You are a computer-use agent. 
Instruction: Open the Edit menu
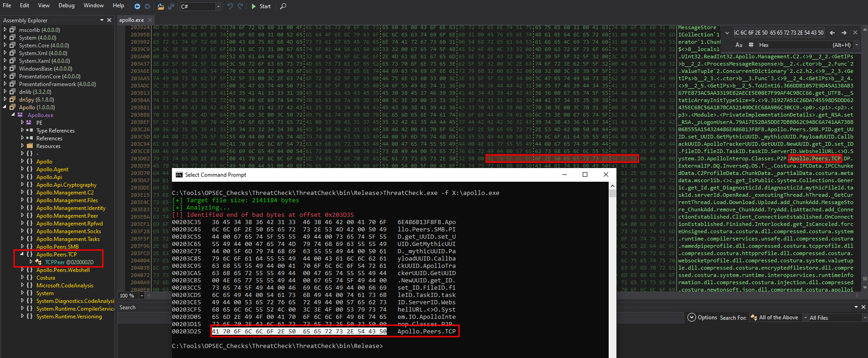tap(25, 5)
